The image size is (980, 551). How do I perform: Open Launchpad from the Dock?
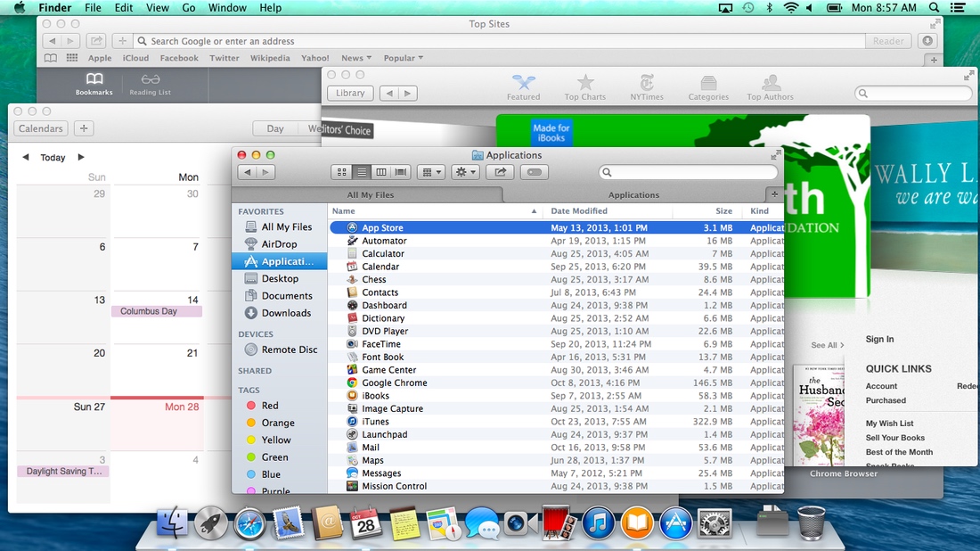click(x=210, y=522)
